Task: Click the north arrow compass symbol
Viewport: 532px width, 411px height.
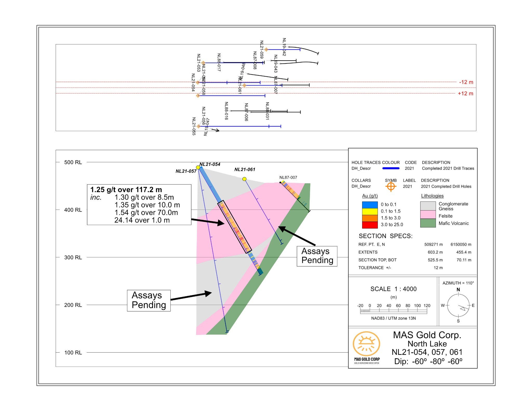Action: [458, 306]
